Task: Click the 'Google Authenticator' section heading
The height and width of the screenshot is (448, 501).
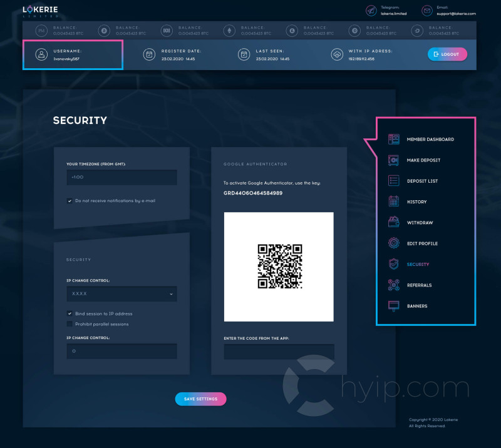Action: click(256, 164)
